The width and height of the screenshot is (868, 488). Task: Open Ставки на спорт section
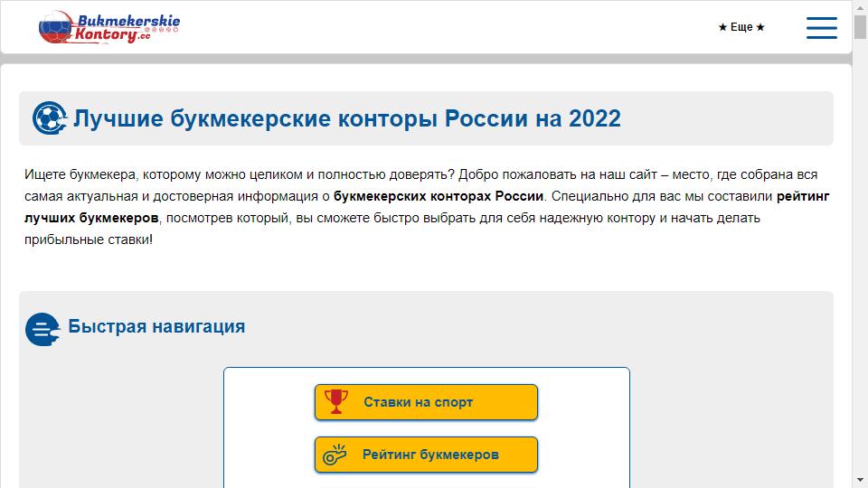426,402
